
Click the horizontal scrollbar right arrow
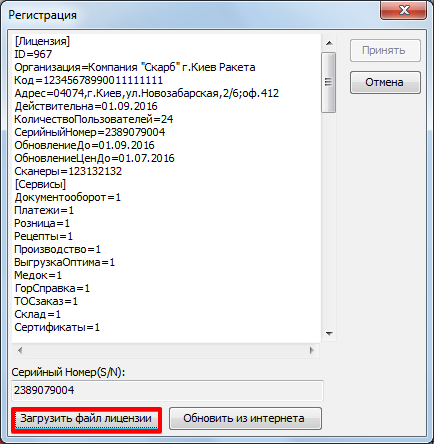pos(312,350)
